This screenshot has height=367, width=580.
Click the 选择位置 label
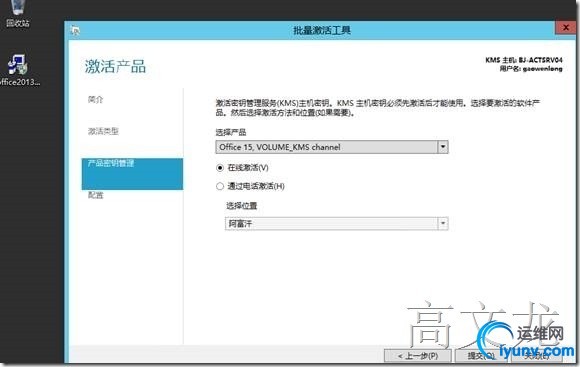pyautogui.click(x=242, y=206)
